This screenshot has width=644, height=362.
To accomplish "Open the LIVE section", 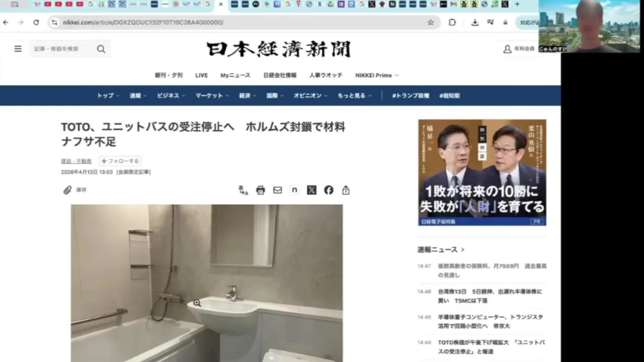I will point(201,75).
